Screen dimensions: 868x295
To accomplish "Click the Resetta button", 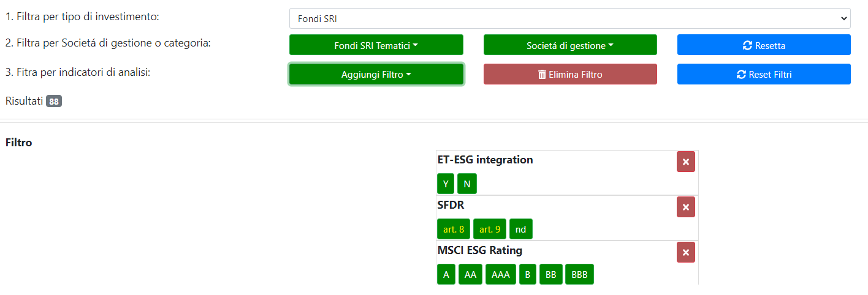I will click(x=764, y=45).
